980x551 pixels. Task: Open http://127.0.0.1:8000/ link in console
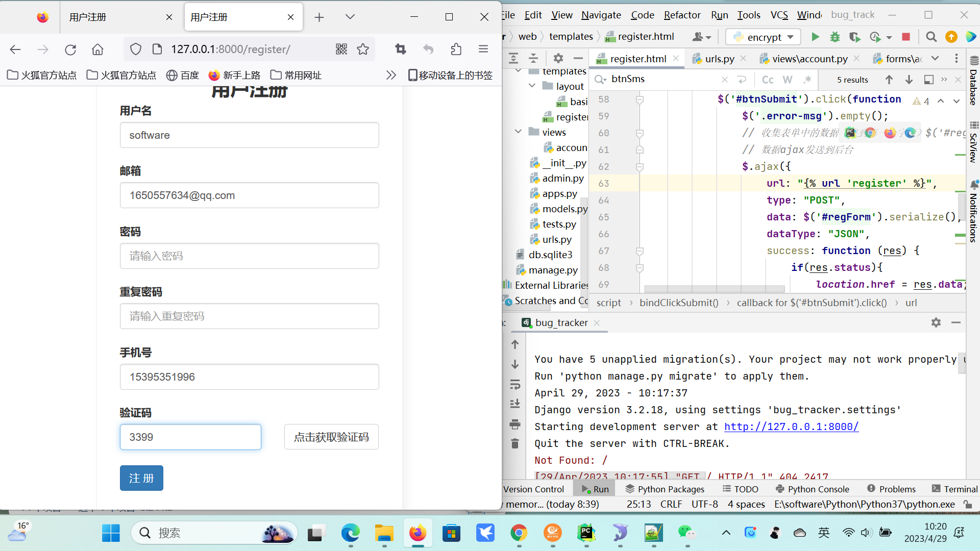click(x=791, y=427)
